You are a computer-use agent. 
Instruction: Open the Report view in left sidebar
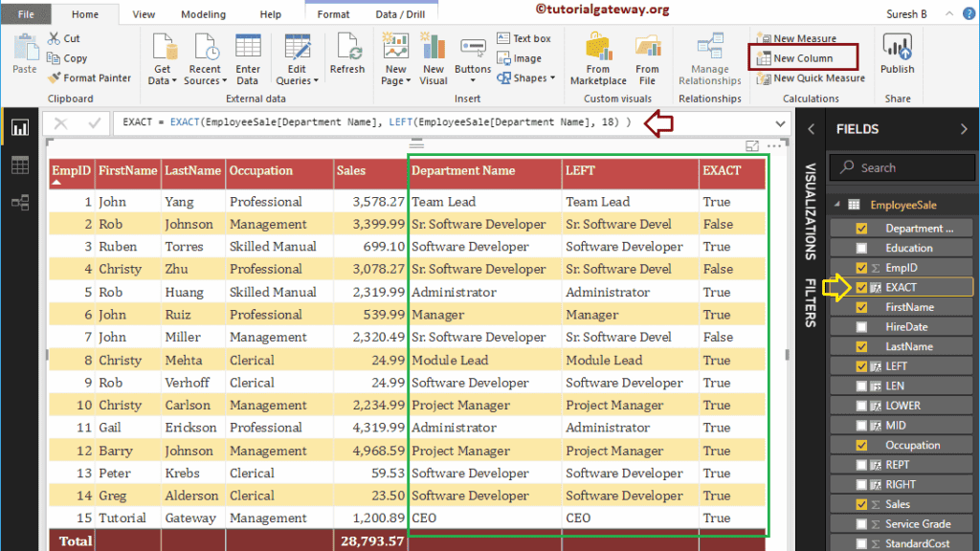coord(19,128)
